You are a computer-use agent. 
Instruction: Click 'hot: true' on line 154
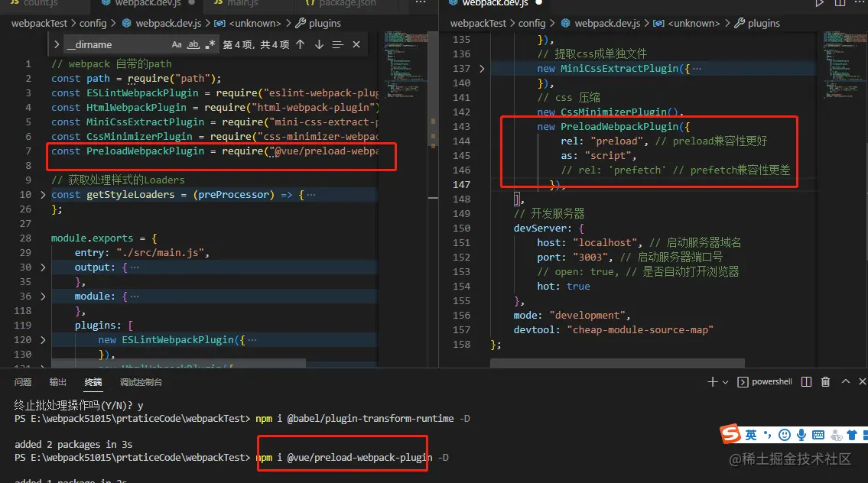click(x=564, y=287)
